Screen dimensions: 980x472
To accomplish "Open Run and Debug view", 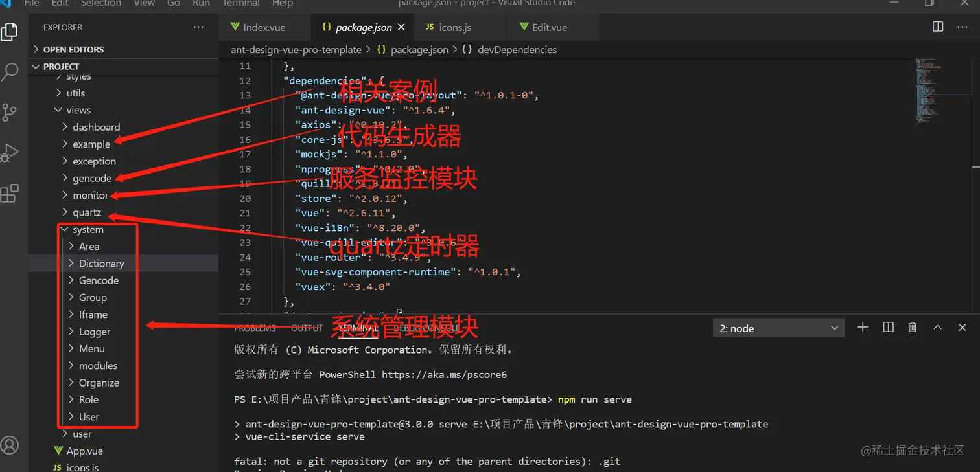I will (9, 153).
